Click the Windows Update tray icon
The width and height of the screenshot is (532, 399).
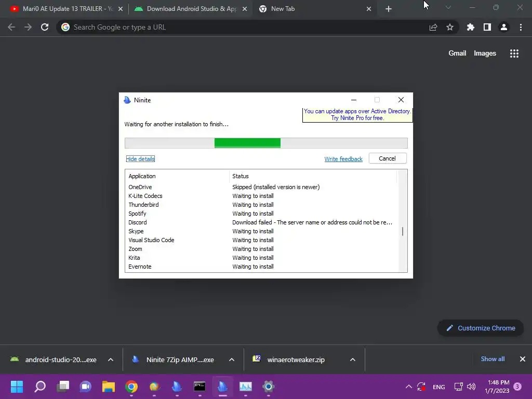421,387
